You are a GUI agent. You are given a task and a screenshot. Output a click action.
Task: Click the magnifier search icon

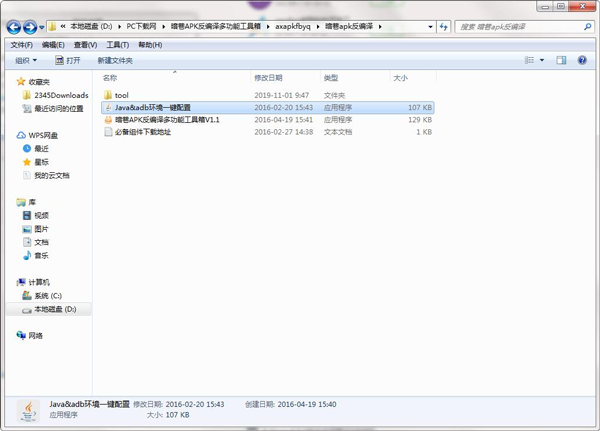(587, 26)
